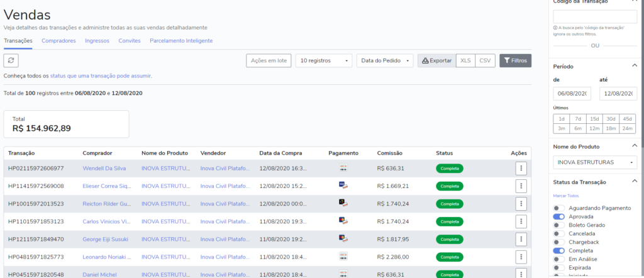Click the Marcar Todos link
This screenshot has width=644, height=278.
(565, 196)
